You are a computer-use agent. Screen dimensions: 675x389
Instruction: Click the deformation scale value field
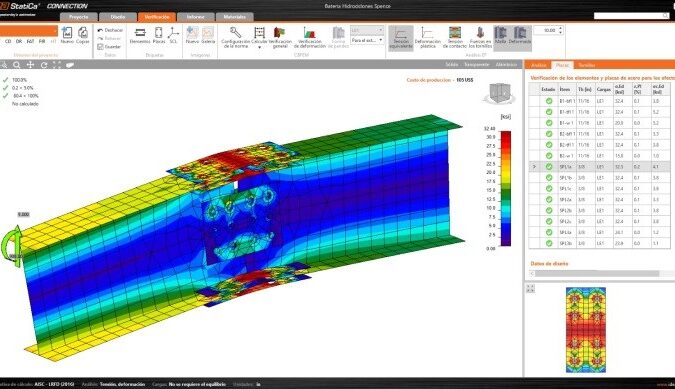tap(545, 31)
